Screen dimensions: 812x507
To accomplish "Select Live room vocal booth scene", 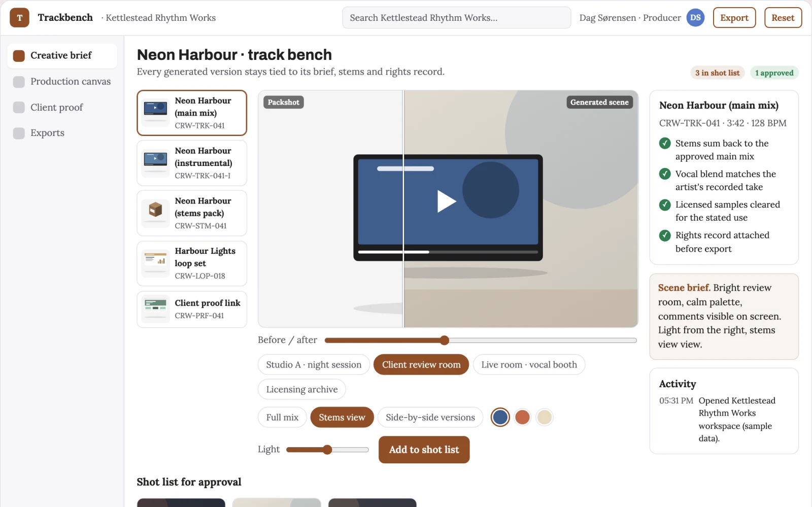I will tap(529, 364).
